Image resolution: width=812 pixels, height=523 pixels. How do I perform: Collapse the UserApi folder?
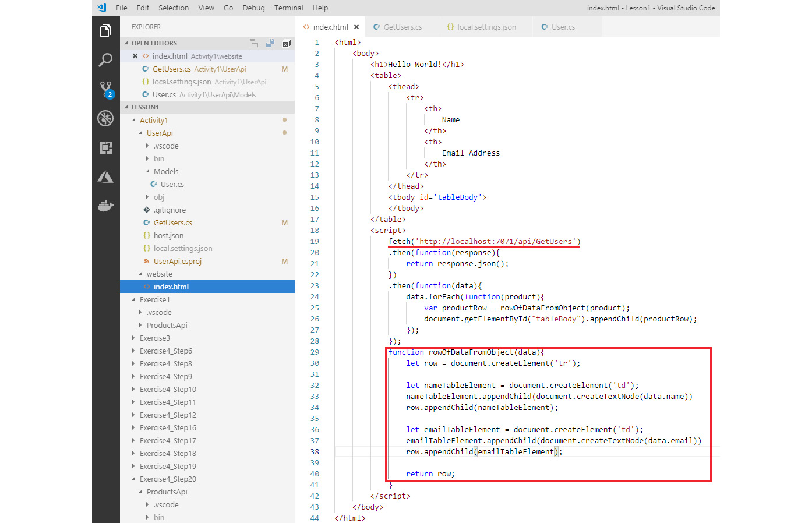pyautogui.click(x=141, y=133)
